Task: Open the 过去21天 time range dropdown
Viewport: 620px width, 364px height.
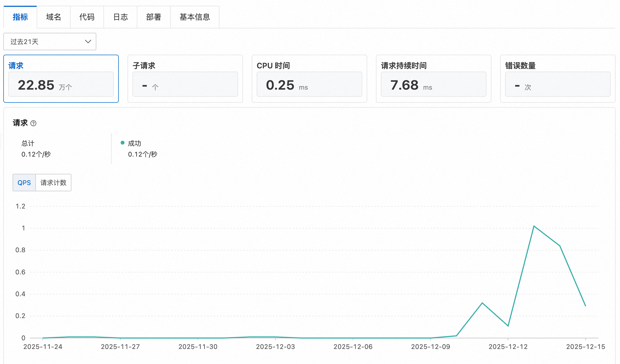Action: [50, 42]
